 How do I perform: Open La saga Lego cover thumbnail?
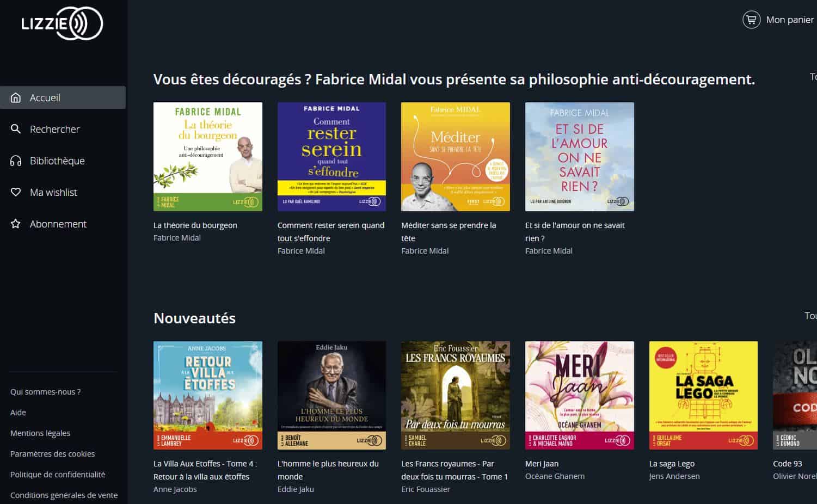tap(703, 395)
